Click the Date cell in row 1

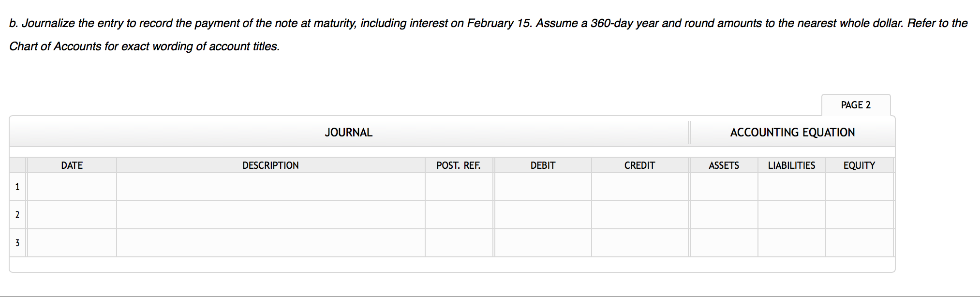72,187
